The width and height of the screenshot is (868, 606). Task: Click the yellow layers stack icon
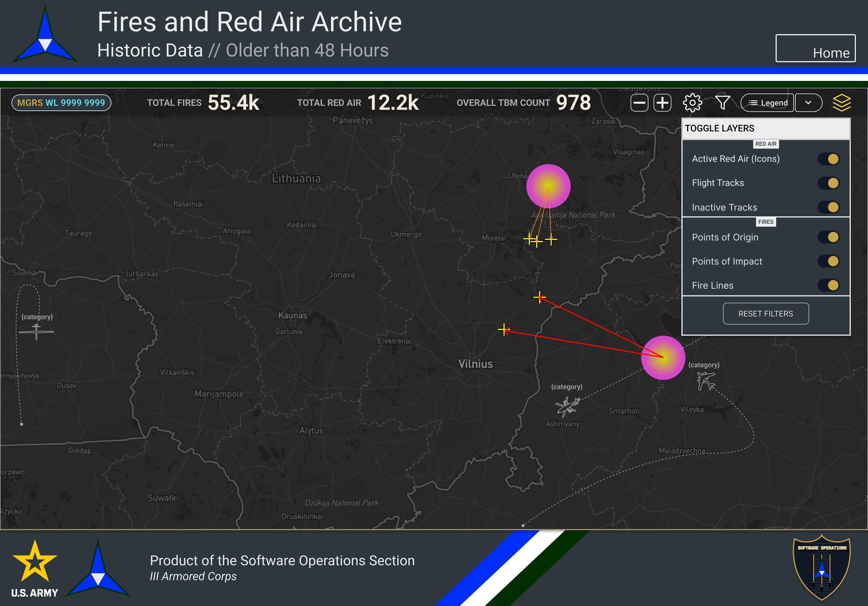click(842, 103)
